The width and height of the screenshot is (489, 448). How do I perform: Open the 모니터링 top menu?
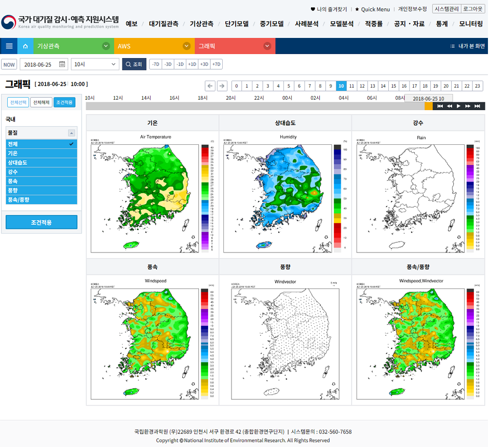tap(471, 24)
